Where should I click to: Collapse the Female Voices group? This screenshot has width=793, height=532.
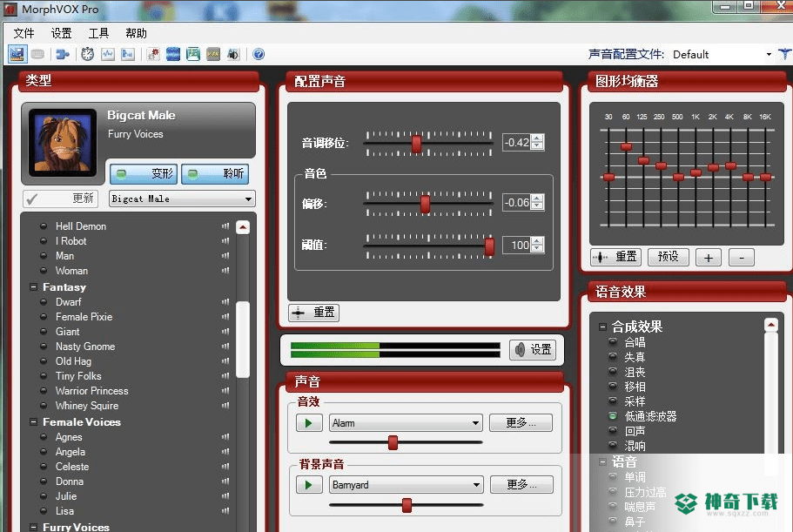tap(33, 421)
